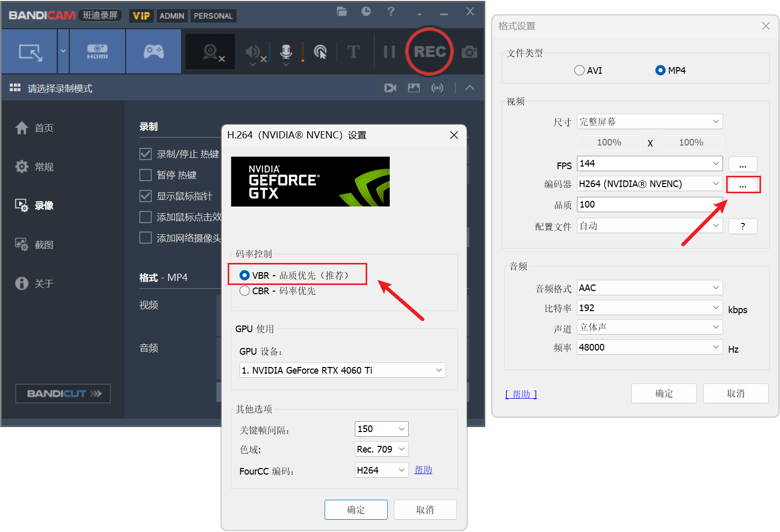The height and width of the screenshot is (532, 780).
Task: Click 配置文件 question mark button
Action: pos(743,226)
